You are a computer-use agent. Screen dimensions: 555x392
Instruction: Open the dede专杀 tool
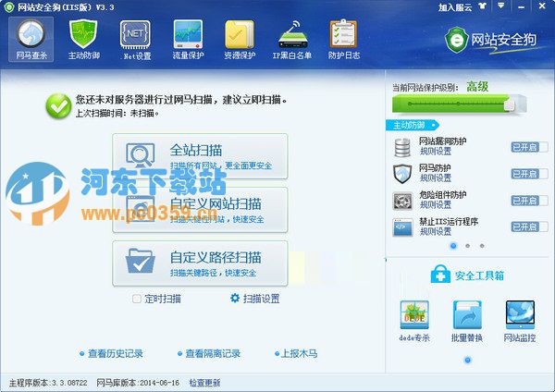pyautogui.click(x=414, y=322)
